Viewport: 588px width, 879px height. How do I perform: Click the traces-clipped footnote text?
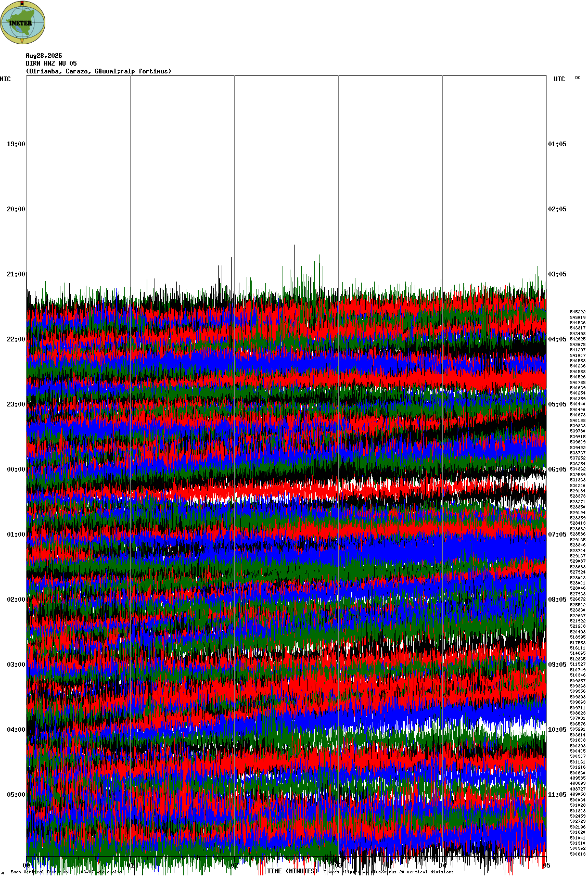[389, 872]
